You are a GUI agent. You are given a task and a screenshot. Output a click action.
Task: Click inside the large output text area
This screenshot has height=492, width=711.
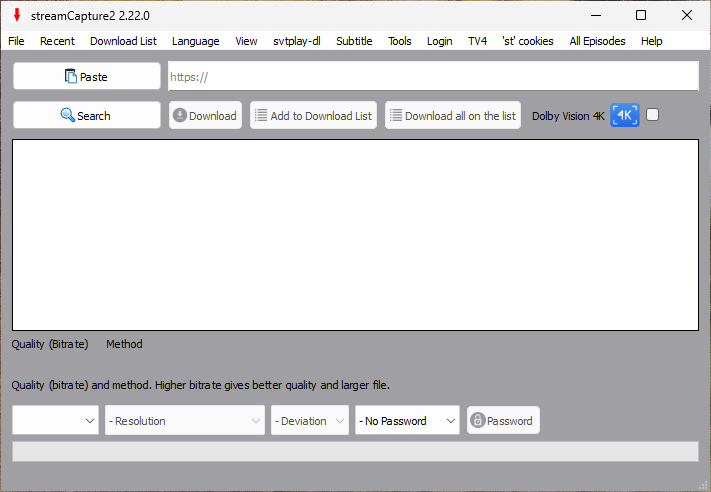(356, 235)
